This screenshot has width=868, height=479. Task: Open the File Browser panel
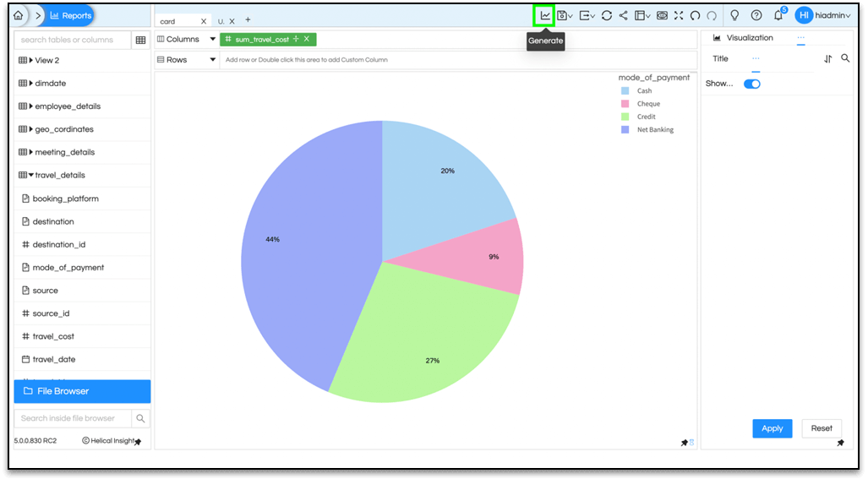click(x=82, y=391)
